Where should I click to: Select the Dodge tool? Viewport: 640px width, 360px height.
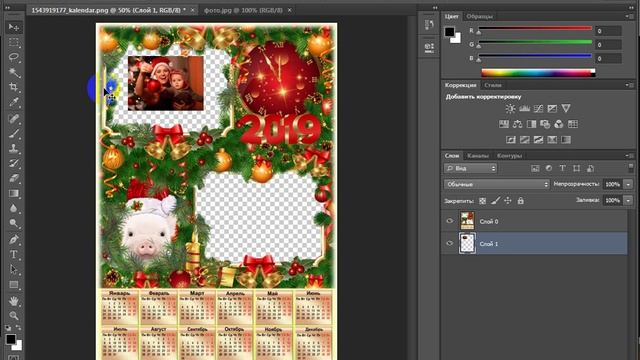tap(14, 223)
